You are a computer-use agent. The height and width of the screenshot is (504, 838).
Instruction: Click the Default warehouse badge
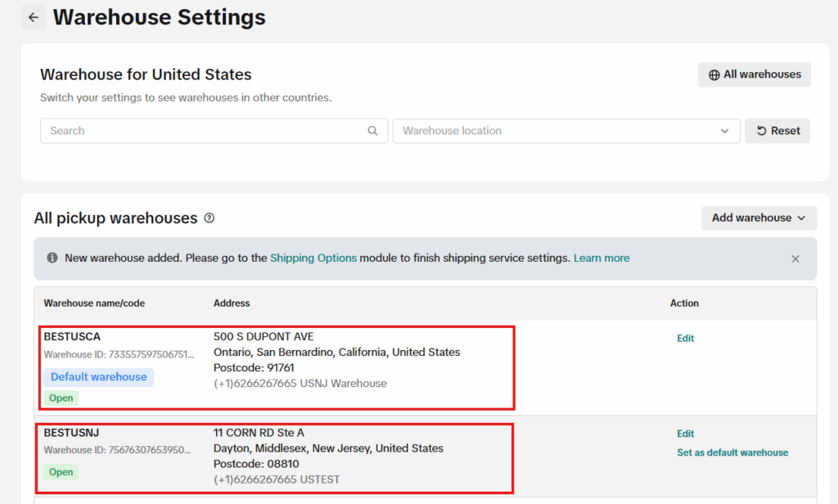coord(98,377)
